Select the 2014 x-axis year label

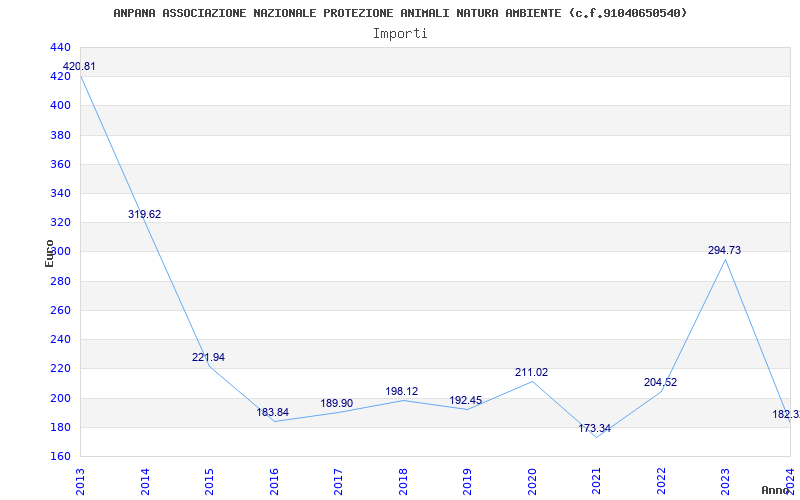click(144, 482)
